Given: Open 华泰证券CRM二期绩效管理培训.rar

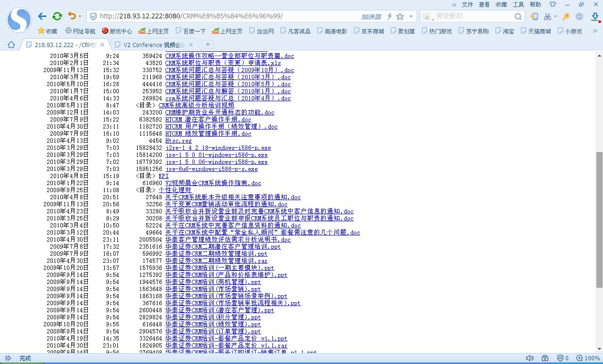Looking at the screenshot, I should pyautogui.click(x=216, y=261).
